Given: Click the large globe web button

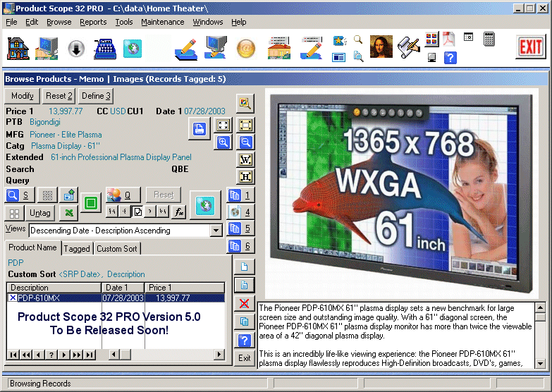Looking at the screenshot, I should pos(205,205).
